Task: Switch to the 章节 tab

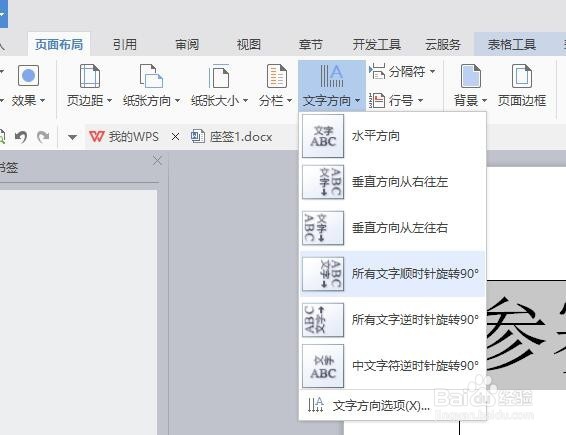Action: pyautogui.click(x=311, y=44)
